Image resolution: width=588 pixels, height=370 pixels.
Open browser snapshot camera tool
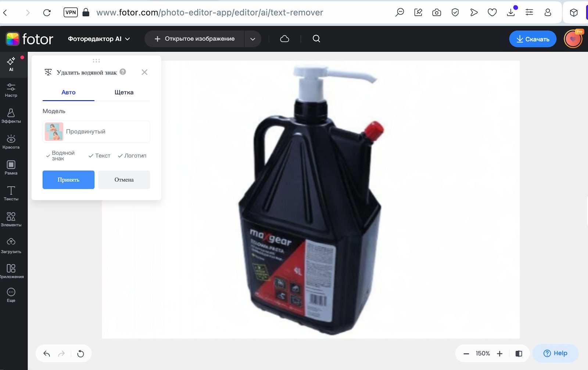(x=437, y=12)
